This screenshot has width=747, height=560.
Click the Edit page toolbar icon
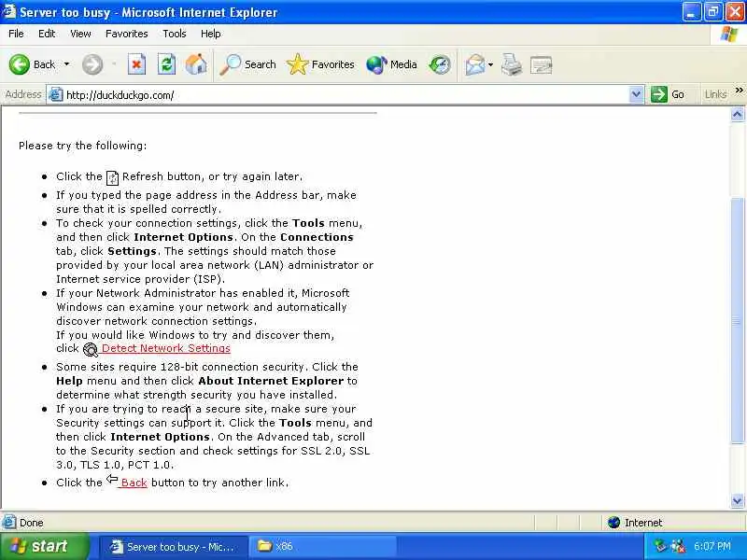542,64
